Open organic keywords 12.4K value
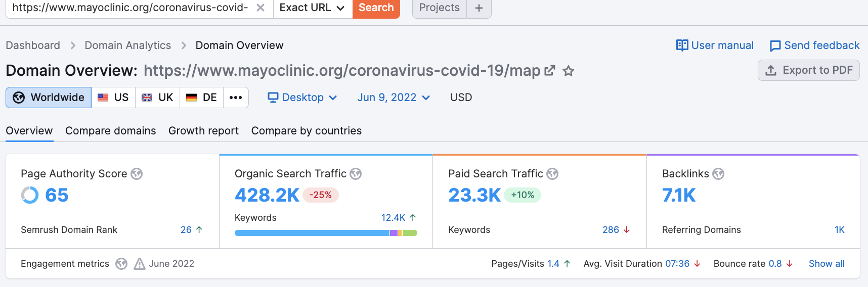This screenshot has width=868, height=287. pyautogui.click(x=394, y=218)
